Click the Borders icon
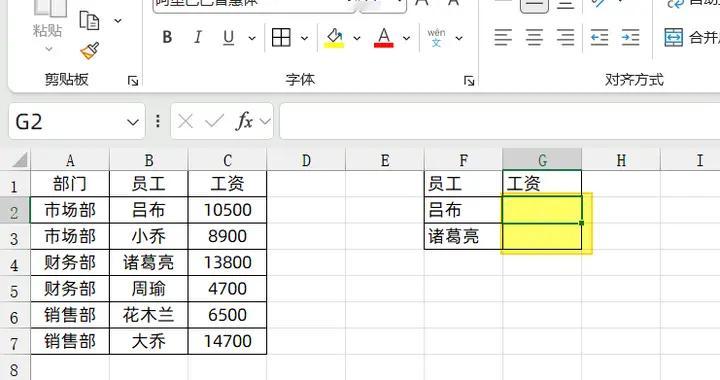 [x=281, y=37]
